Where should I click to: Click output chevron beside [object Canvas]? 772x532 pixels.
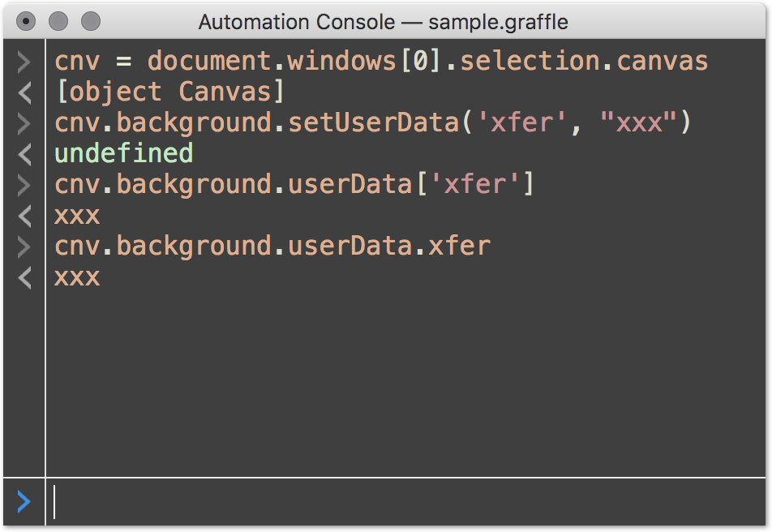(x=24, y=92)
